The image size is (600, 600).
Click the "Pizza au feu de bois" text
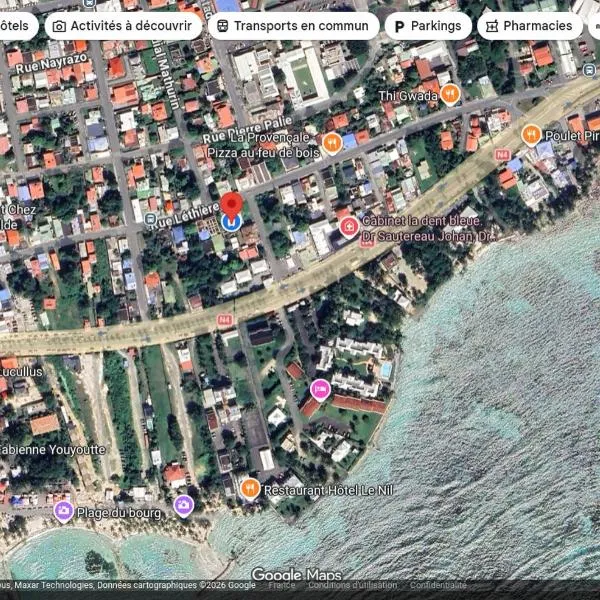[x=263, y=153]
